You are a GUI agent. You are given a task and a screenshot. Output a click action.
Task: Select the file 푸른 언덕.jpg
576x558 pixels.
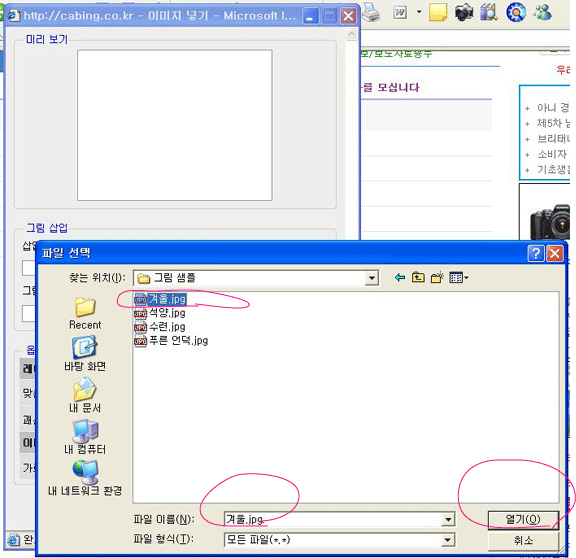171,341
